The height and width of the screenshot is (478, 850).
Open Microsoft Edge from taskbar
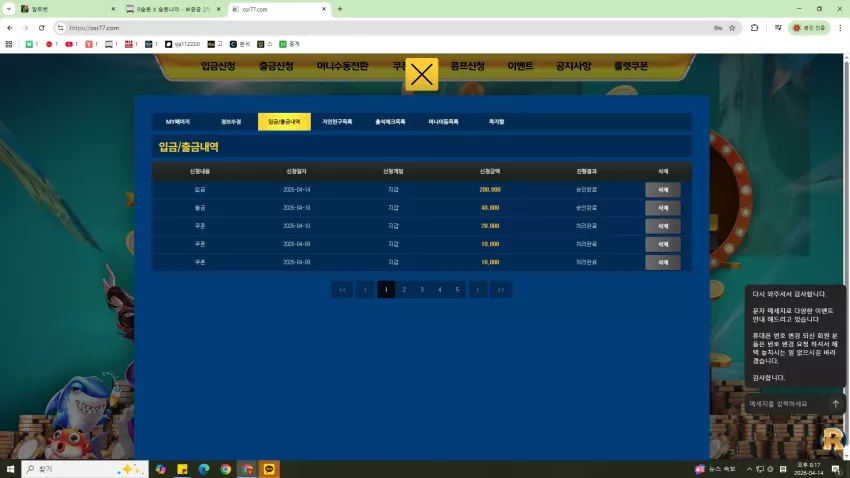coord(204,469)
